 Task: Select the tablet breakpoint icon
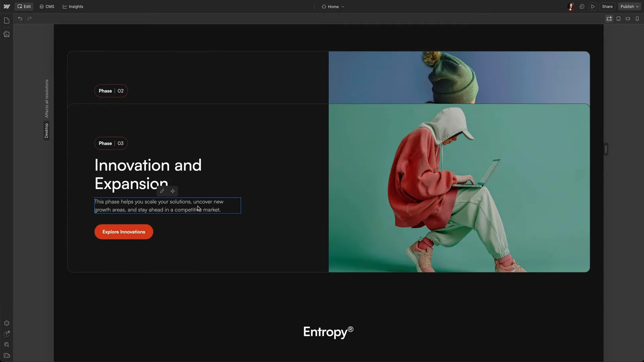pos(619,18)
